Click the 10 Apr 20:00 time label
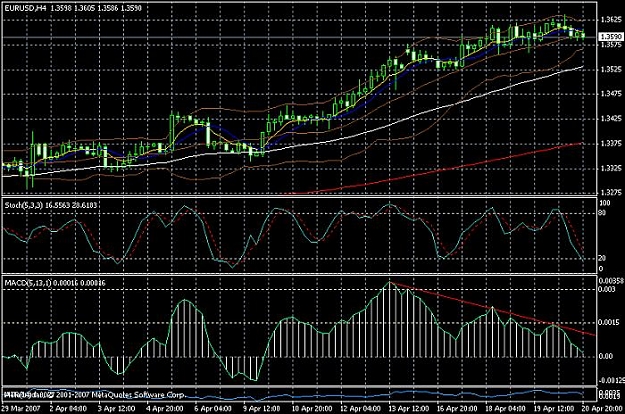Viewport: 625px width, 414px height. point(311,409)
